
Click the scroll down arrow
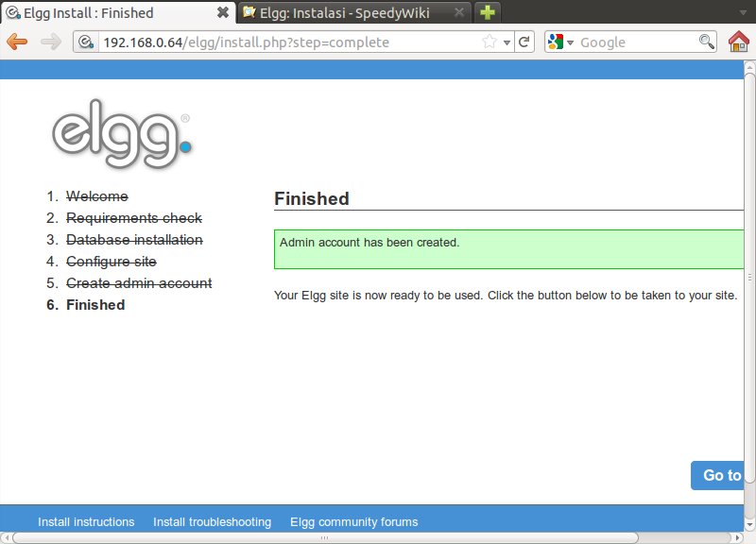749,524
